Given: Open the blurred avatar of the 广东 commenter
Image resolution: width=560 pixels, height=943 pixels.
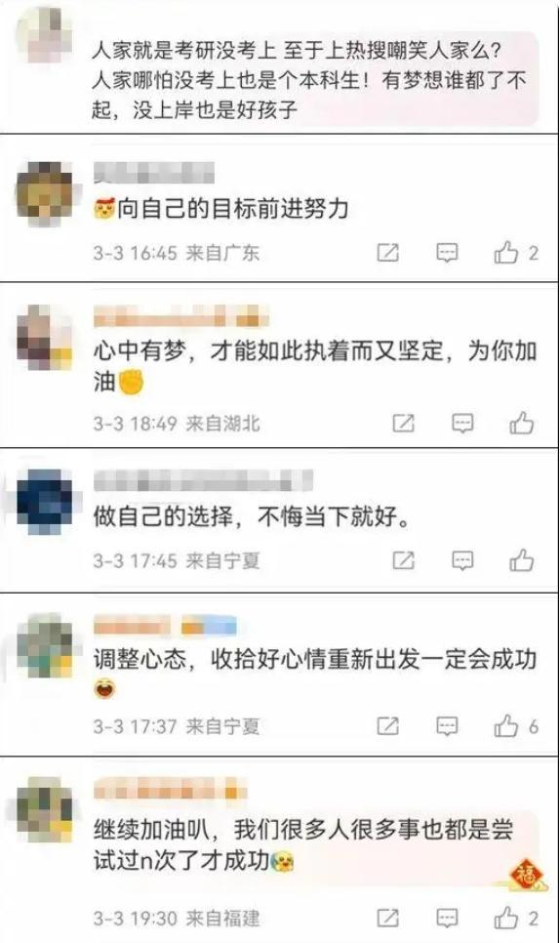Looking at the screenshot, I should click(44, 192).
